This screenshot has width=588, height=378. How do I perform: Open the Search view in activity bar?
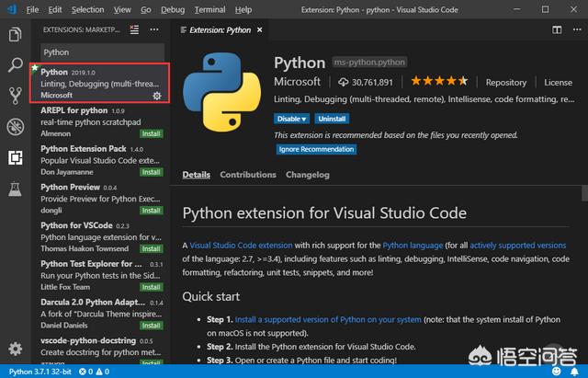tap(15, 65)
